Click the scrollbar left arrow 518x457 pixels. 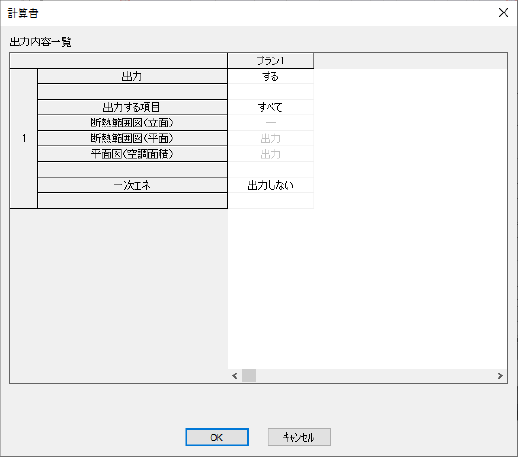(235, 376)
